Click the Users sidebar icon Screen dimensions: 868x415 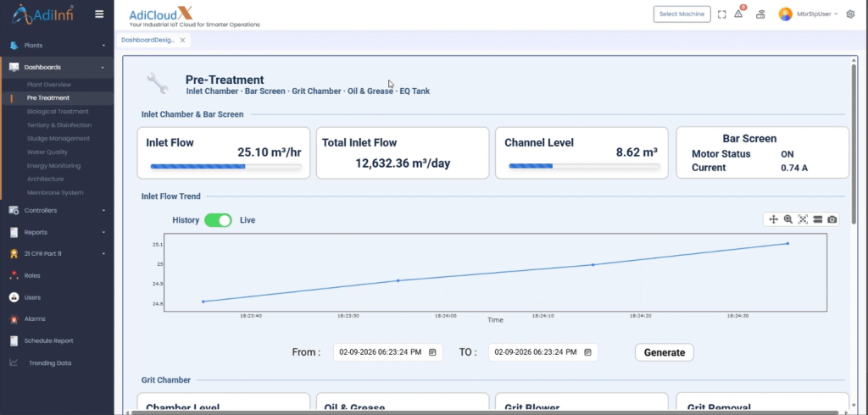click(14, 297)
